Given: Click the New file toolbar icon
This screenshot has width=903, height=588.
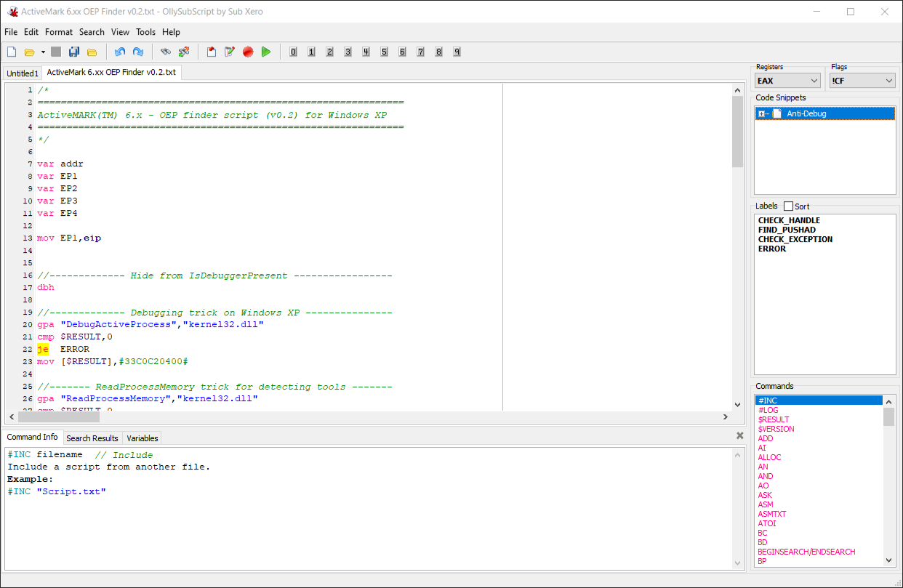Looking at the screenshot, I should click(12, 52).
